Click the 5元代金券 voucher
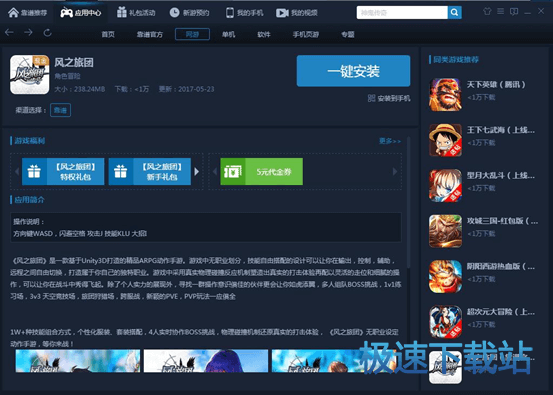553x395 pixels. 261,171
